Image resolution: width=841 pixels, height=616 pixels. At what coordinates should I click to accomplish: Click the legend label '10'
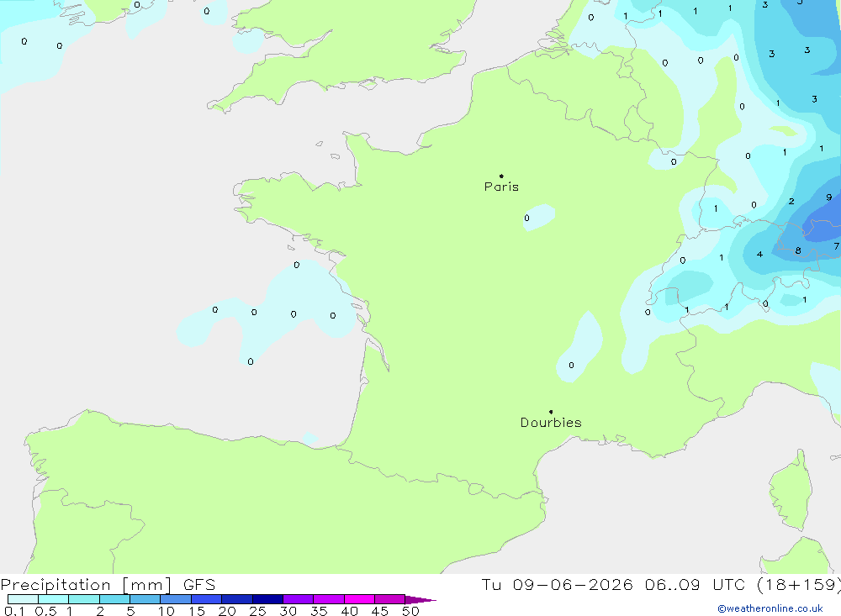tap(167, 611)
